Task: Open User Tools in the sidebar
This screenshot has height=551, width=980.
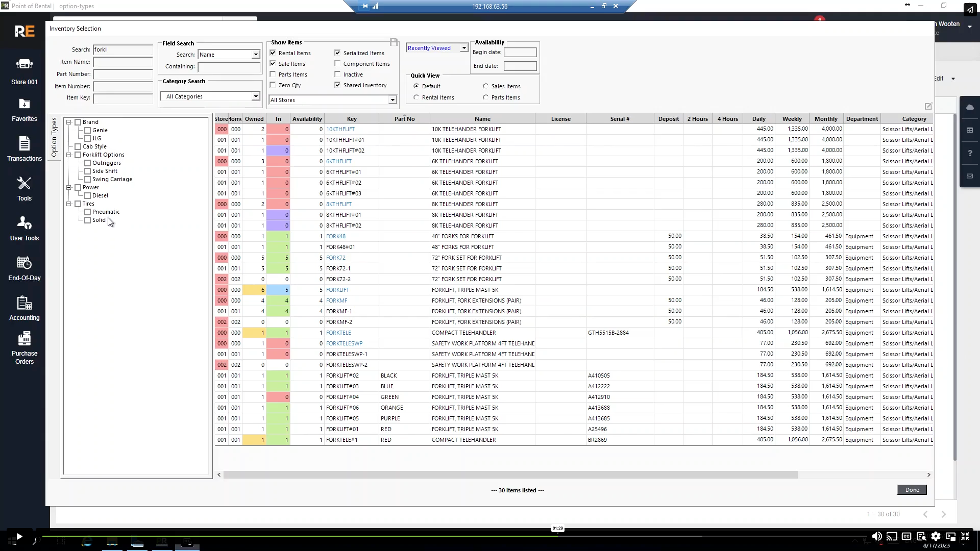Action: pyautogui.click(x=24, y=228)
